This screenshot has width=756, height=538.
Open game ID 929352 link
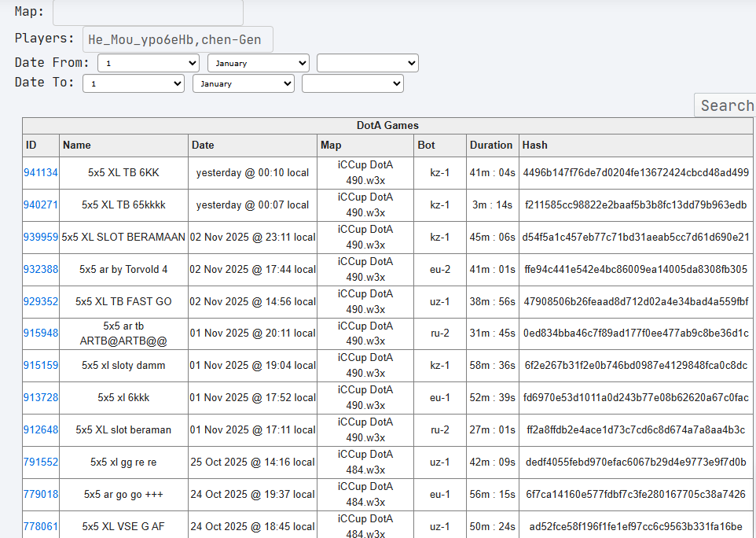pos(41,301)
